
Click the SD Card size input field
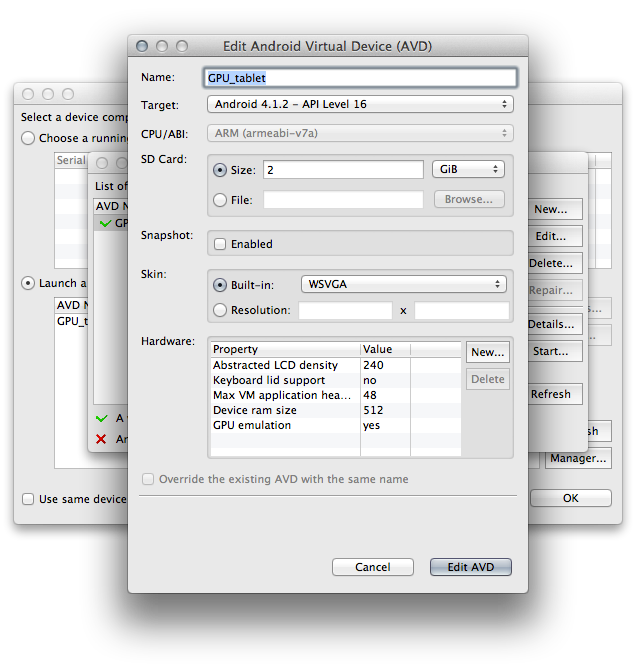click(x=342, y=170)
